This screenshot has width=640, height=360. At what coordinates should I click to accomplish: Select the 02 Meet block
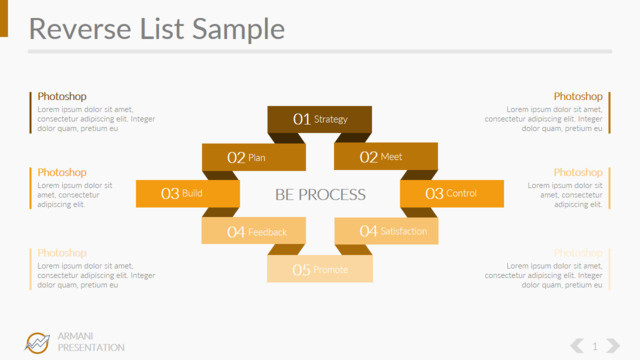click(x=386, y=156)
